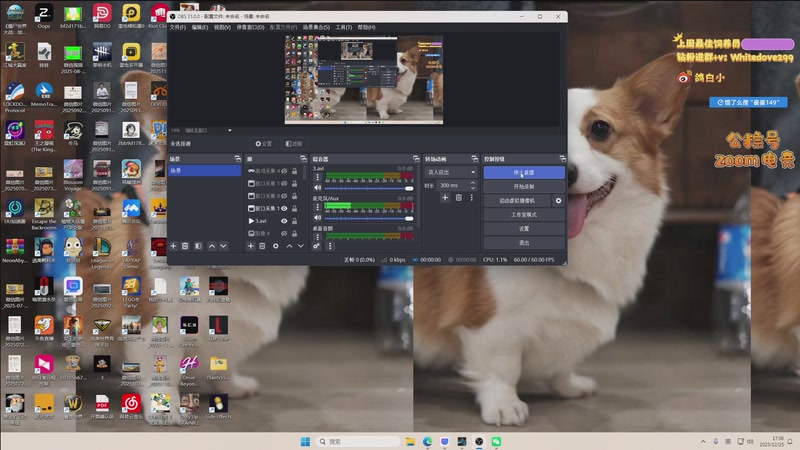Open advanced audio properties gear in mixer
The image size is (800, 450).
click(317, 246)
